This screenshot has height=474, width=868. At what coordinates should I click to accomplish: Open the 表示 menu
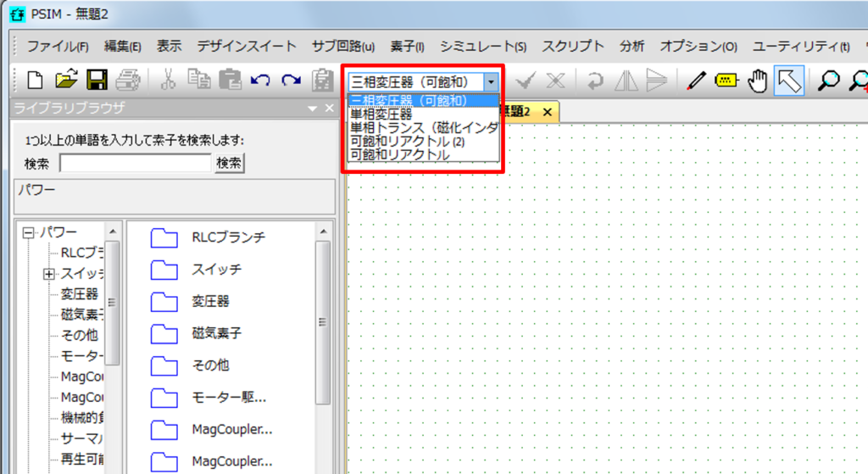(x=170, y=47)
